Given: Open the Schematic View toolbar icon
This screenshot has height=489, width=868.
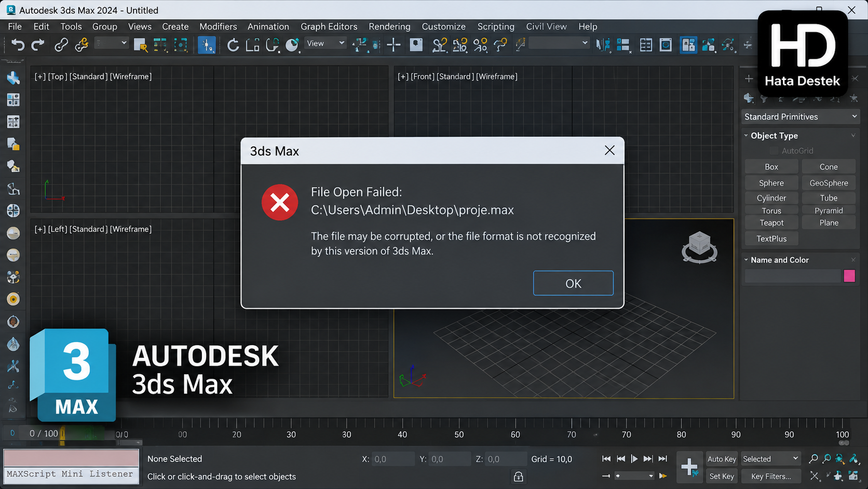Looking at the screenshot, I should point(728,45).
